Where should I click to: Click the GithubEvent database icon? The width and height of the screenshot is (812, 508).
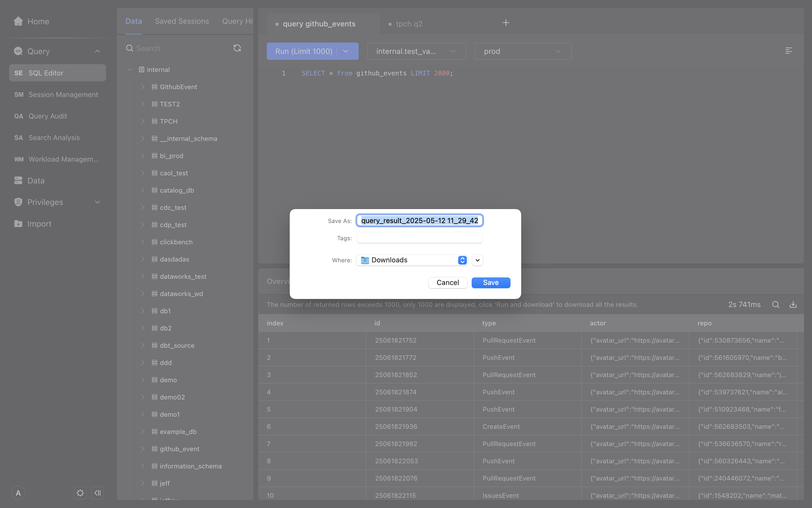click(155, 87)
